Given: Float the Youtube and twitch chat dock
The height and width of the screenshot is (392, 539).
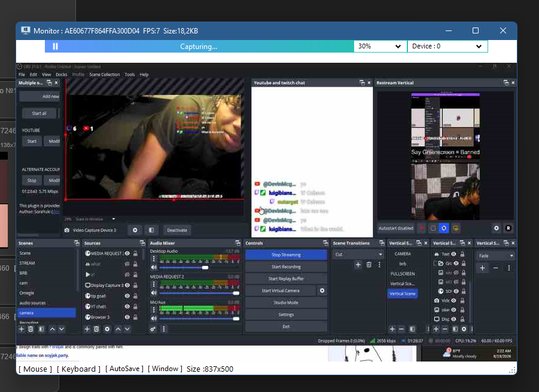Looking at the screenshot, I should coord(362,82).
